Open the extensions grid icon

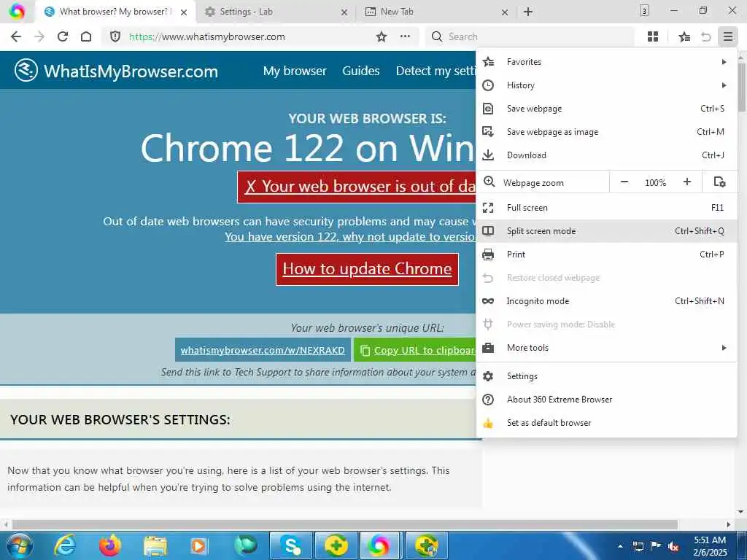[653, 36]
